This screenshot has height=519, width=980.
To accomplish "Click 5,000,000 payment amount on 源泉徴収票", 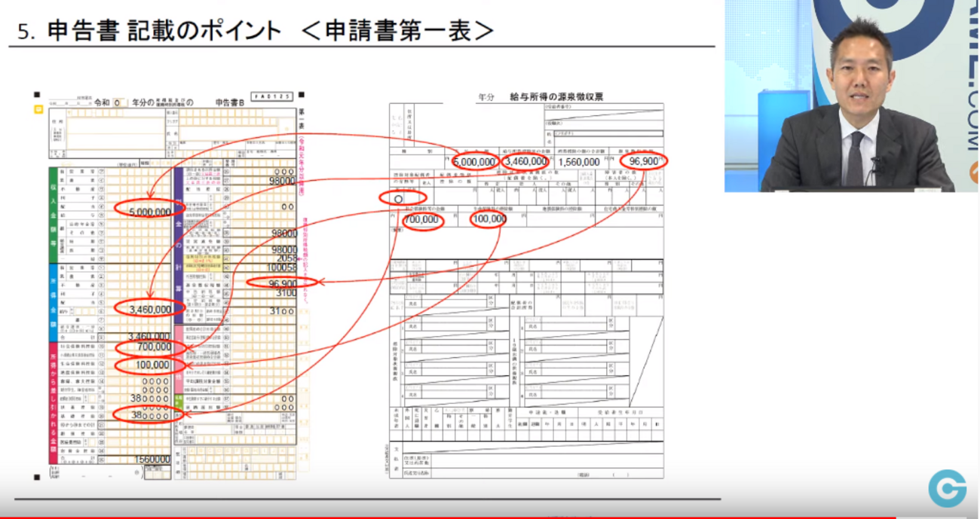I will tap(475, 161).
